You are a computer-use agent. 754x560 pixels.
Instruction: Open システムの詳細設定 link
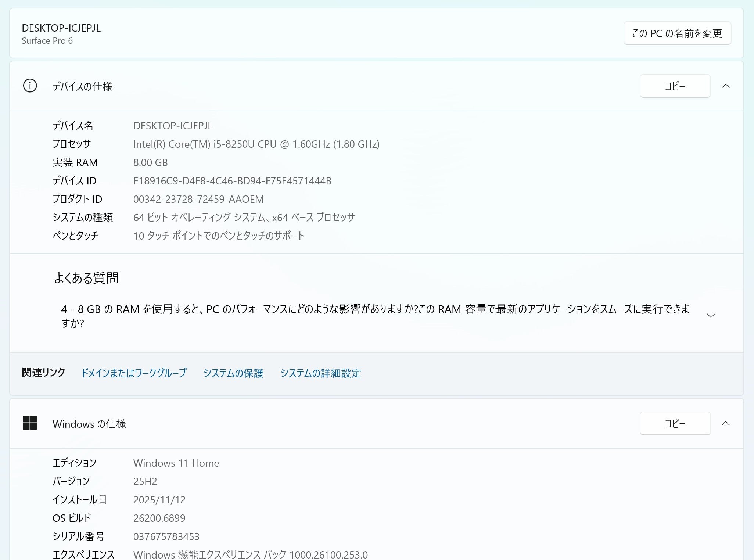(320, 373)
